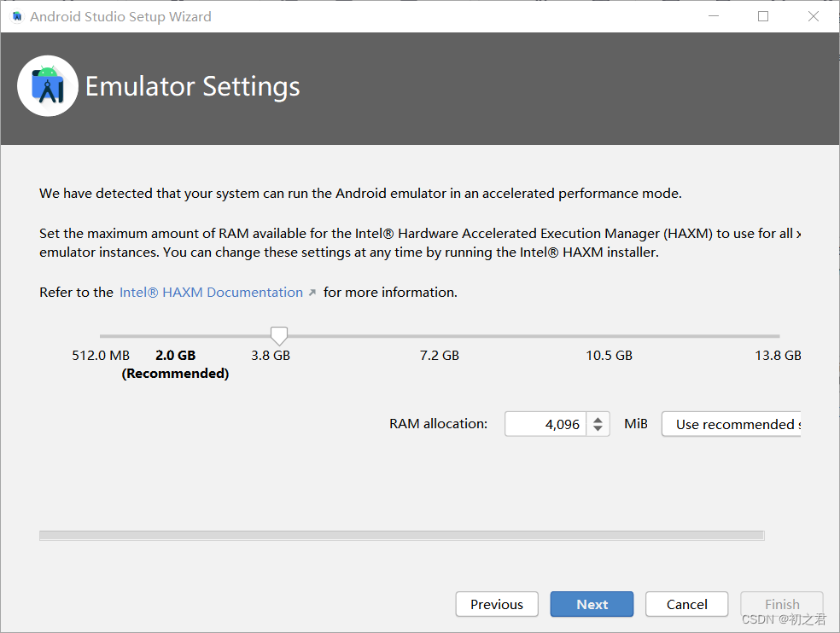
Task: Click the Cancel button
Action: point(686,604)
